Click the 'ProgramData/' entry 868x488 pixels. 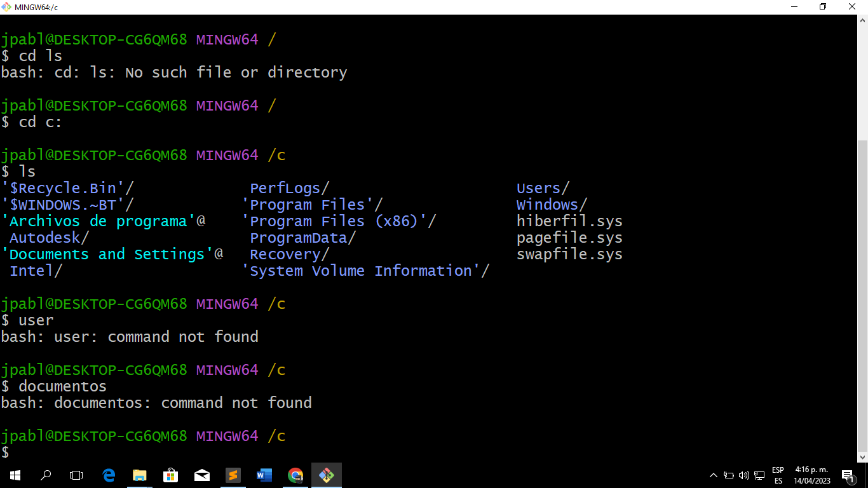pyautogui.click(x=303, y=238)
